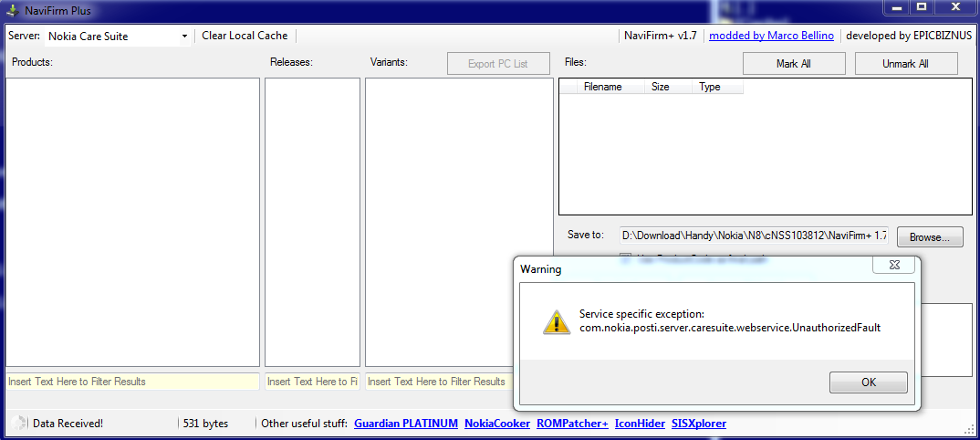Viewport: 980px width, 440px height.
Task: Open the SISXplorer link
Action: point(699,424)
